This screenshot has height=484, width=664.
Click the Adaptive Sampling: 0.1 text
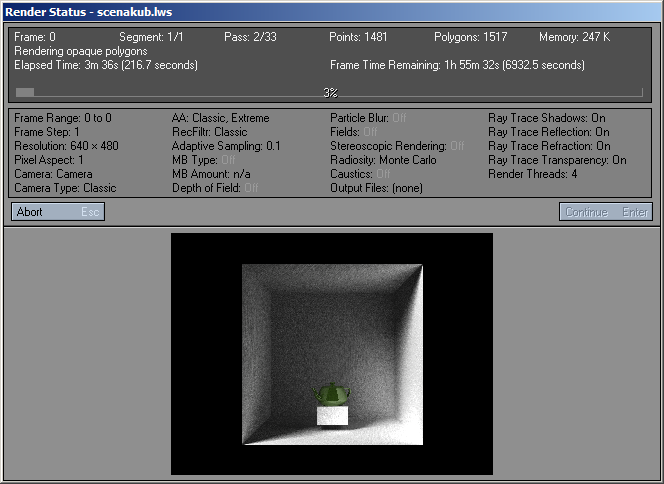(x=226, y=146)
